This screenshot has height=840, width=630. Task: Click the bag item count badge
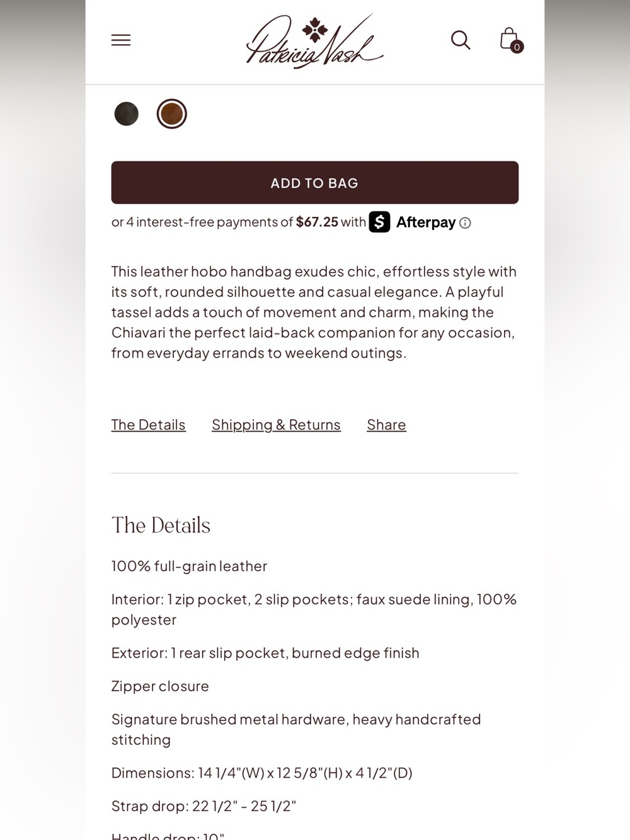pyautogui.click(x=517, y=47)
